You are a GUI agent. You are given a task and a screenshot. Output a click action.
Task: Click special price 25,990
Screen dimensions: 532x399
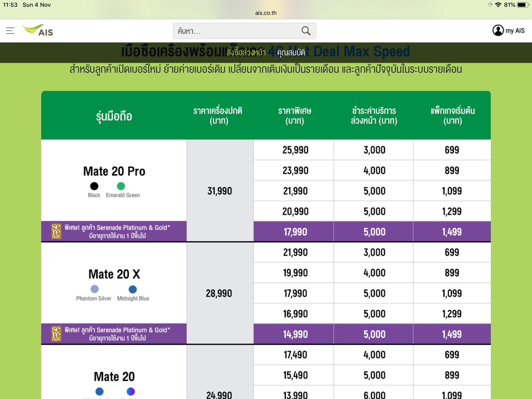click(295, 150)
